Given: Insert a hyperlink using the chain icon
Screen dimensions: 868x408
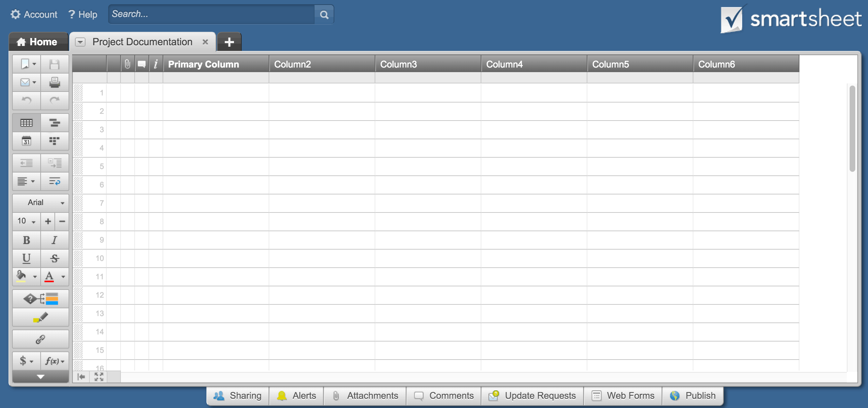Looking at the screenshot, I should pyautogui.click(x=40, y=339).
